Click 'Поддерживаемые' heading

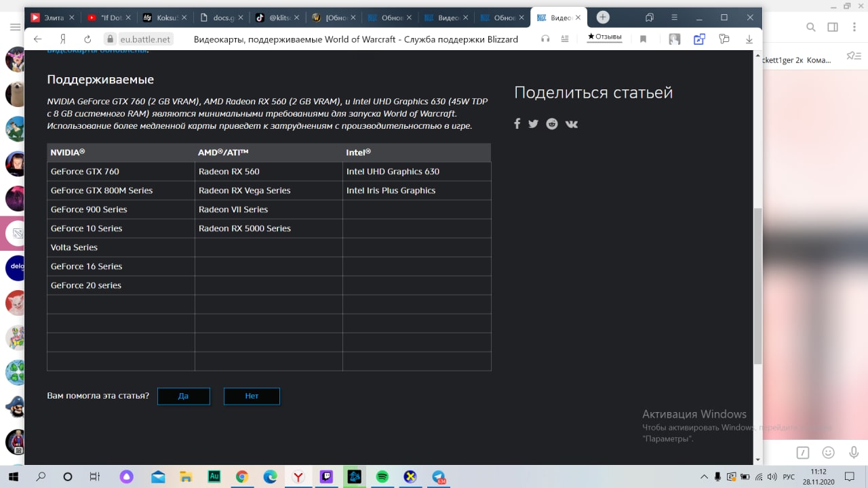pos(100,80)
